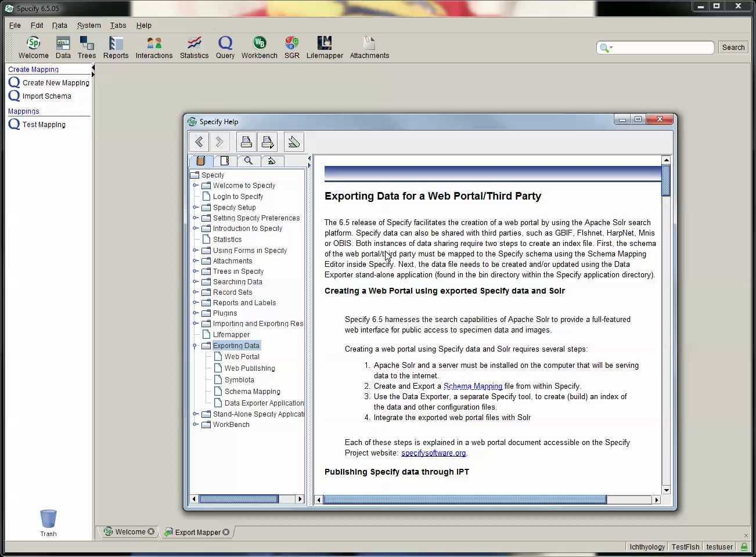
Task: Expand the WorkBench help topic node
Action: (196, 425)
